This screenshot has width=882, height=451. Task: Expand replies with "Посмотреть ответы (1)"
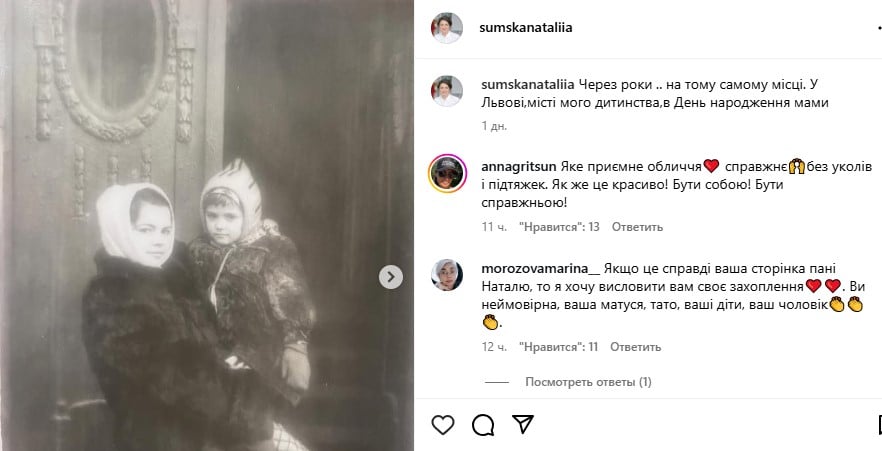point(588,382)
